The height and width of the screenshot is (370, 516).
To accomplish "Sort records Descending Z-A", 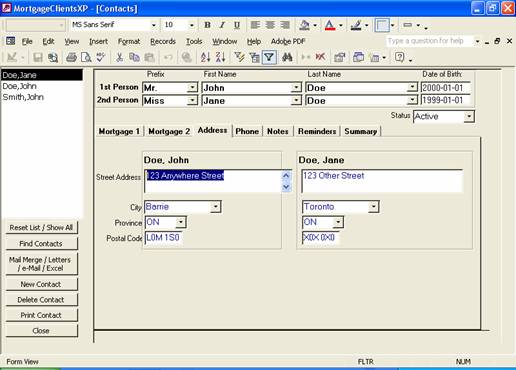I will 220,57.
